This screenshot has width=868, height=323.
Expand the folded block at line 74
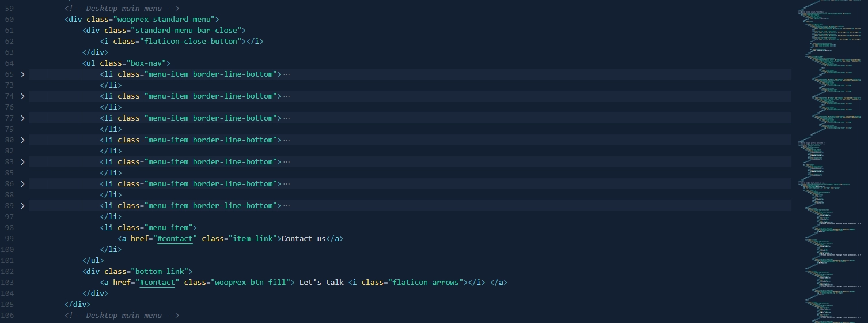(x=22, y=96)
